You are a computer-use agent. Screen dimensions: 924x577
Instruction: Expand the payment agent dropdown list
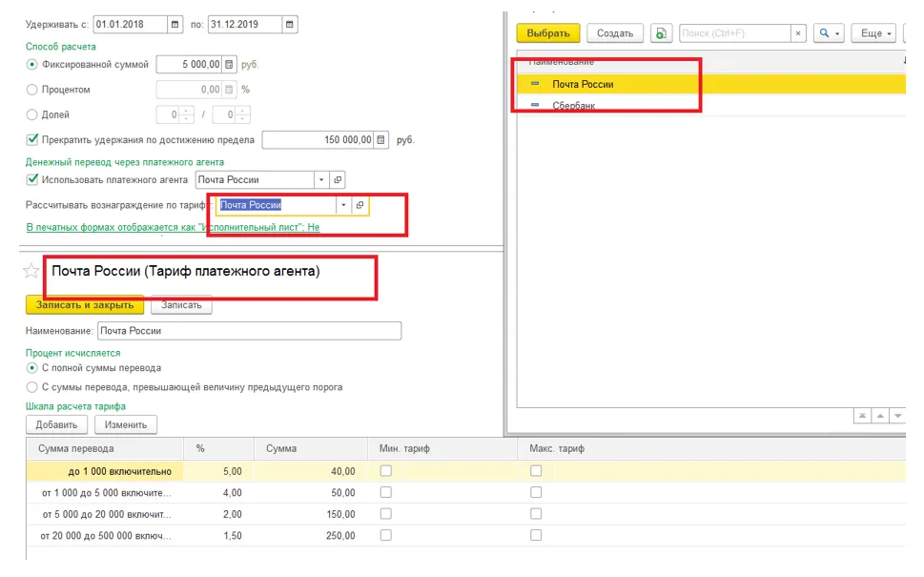pyautogui.click(x=321, y=179)
